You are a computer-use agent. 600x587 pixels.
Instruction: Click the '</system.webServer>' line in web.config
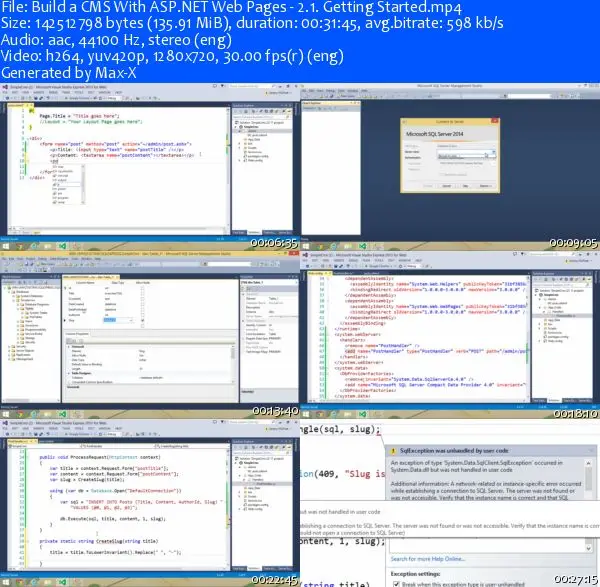point(359,362)
